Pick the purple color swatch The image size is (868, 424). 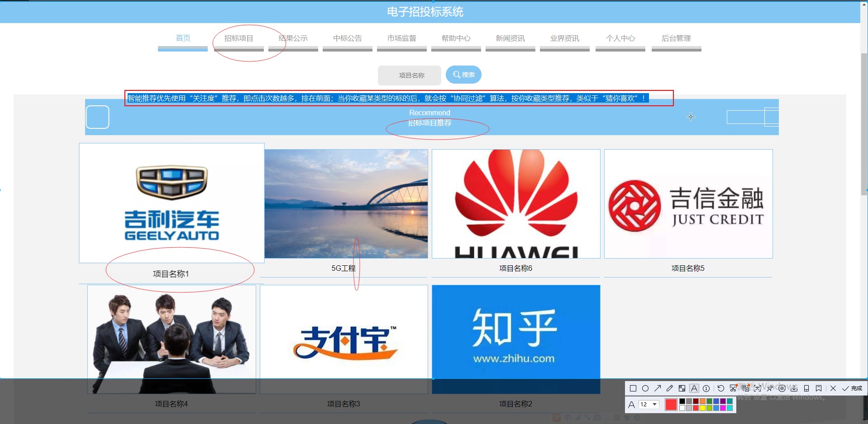pyautogui.click(x=723, y=401)
